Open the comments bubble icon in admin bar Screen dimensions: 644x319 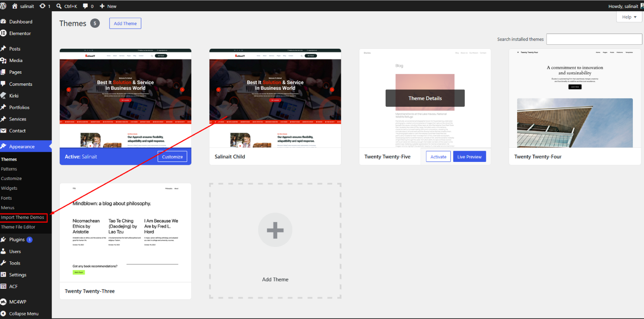[85, 6]
